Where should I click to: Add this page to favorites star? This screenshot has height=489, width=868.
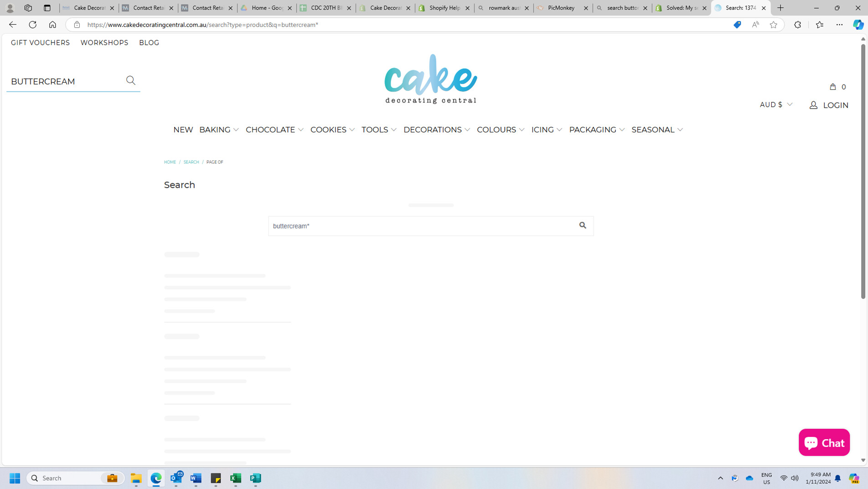[x=774, y=25]
